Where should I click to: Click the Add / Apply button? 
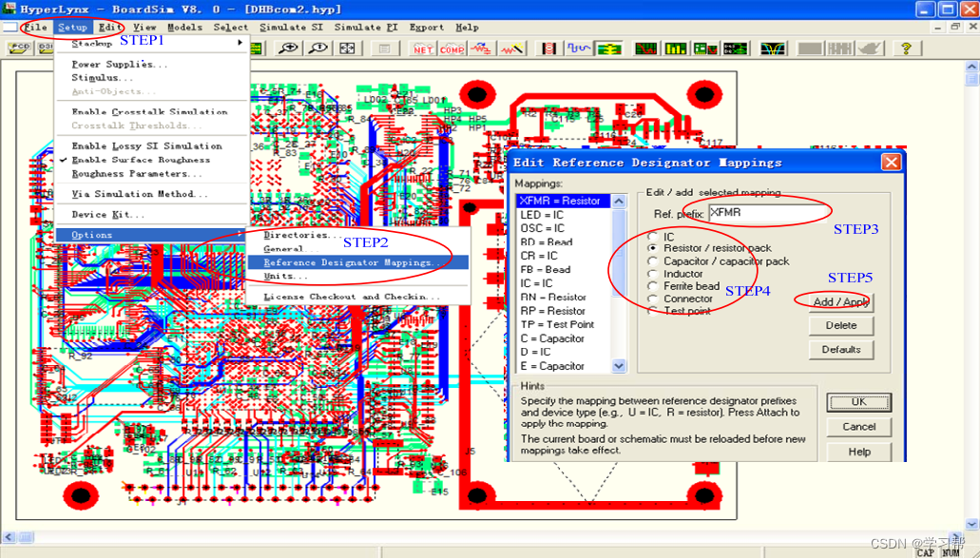click(840, 302)
